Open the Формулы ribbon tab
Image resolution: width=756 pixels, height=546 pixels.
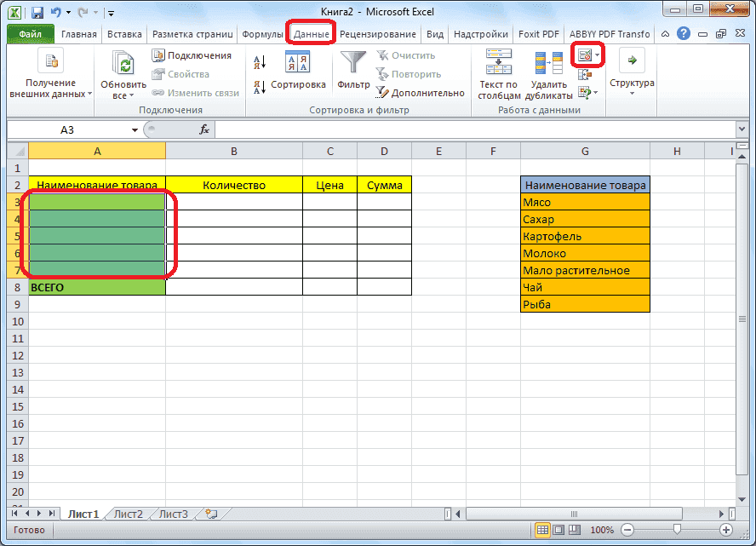pyautogui.click(x=261, y=34)
